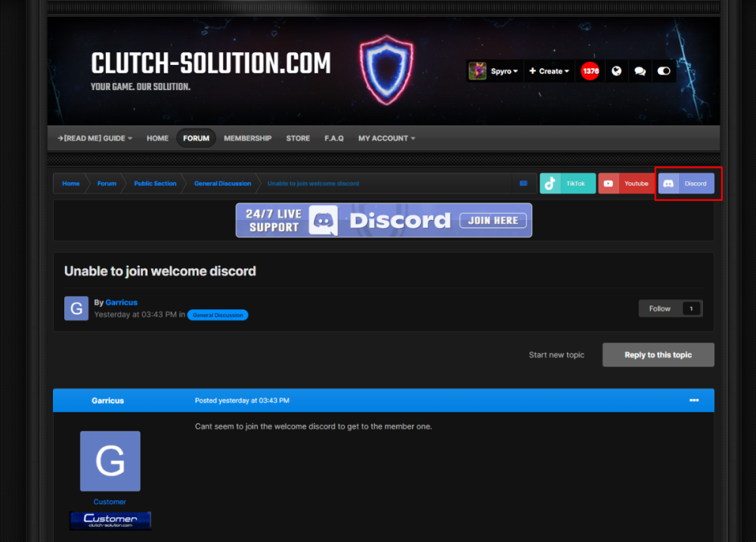Click General Discussion breadcrumb link
The width and height of the screenshot is (756, 542).
click(x=222, y=184)
